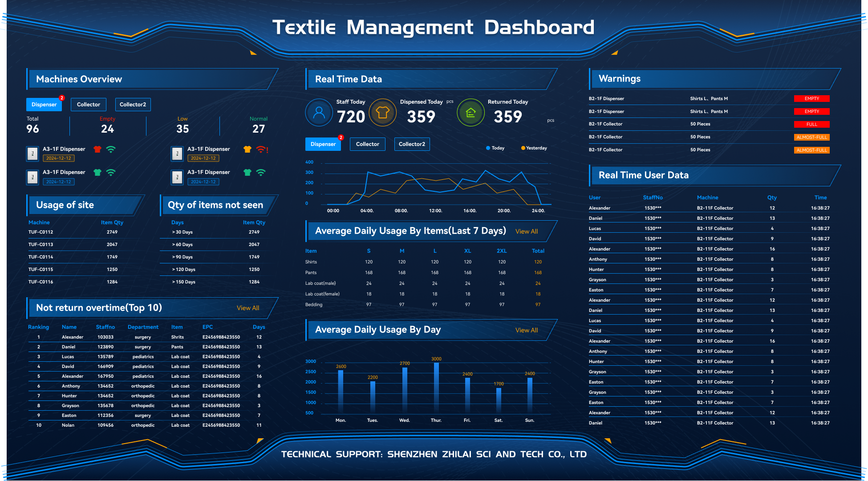This screenshot has height=481, width=868.
Task: Click the Dispensed Today shirt icon
Action: click(383, 113)
